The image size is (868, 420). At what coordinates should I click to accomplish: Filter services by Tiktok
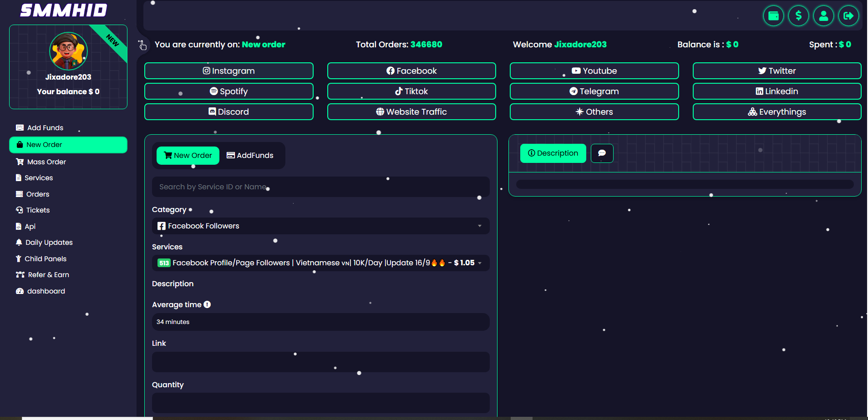pyautogui.click(x=411, y=91)
